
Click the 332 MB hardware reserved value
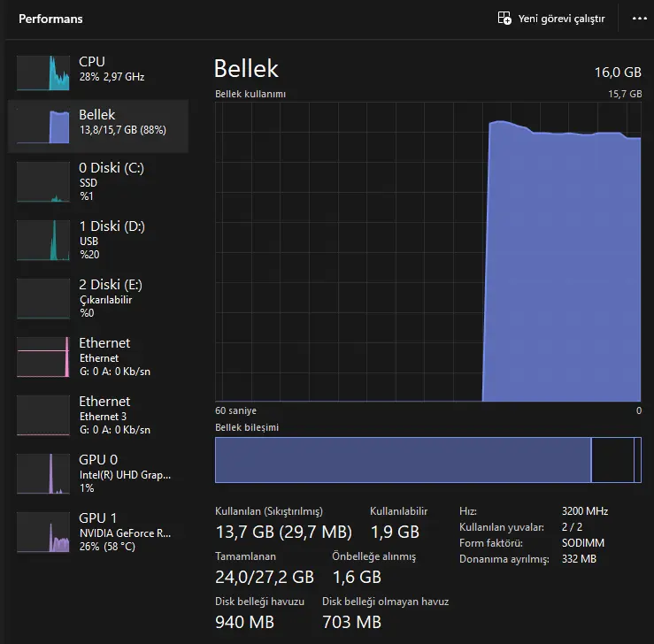click(x=579, y=559)
